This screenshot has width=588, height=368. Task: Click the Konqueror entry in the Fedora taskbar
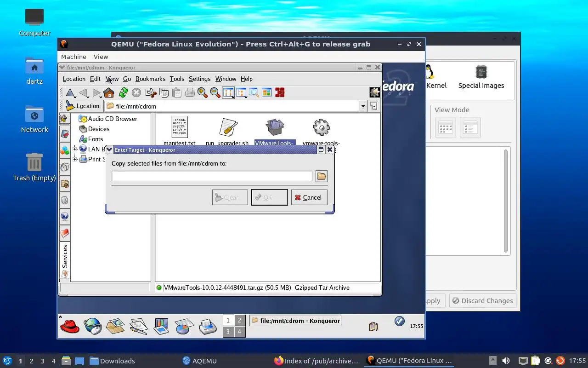coord(295,321)
